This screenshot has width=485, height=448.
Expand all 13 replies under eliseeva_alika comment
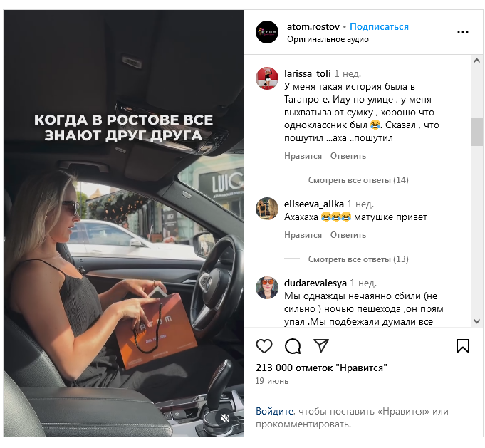click(358, 259)
